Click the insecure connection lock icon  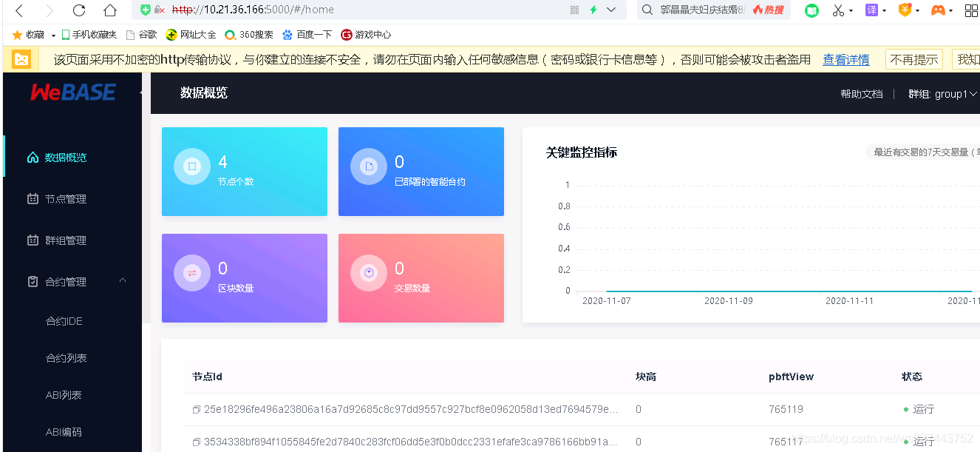click(x=160, y=10)
